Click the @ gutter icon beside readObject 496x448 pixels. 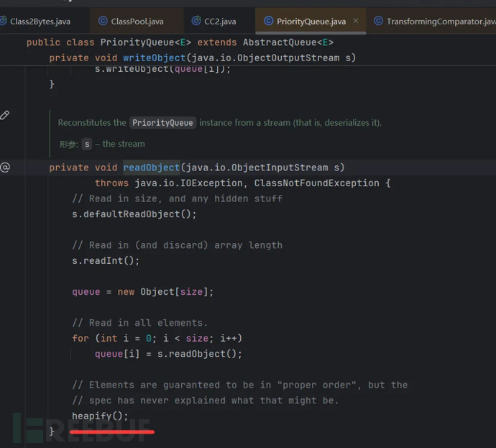click(5, 168)
